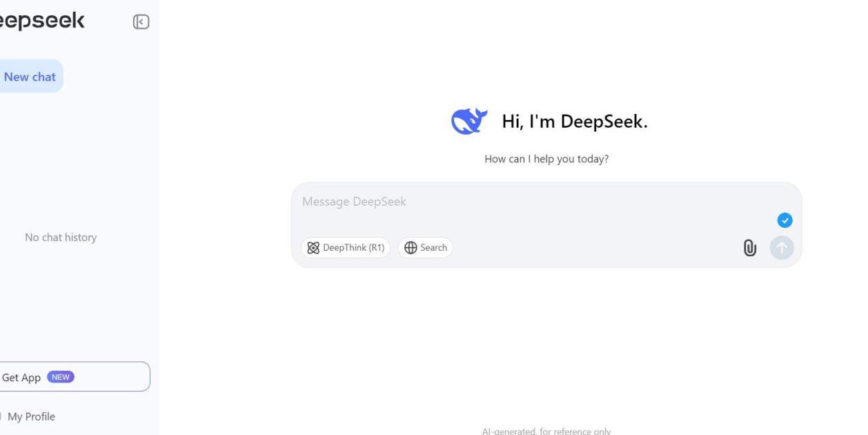This screenshot has width=868, height=435.
Task: Click the NEW badge beside Get App
Action: pos(61,377)
